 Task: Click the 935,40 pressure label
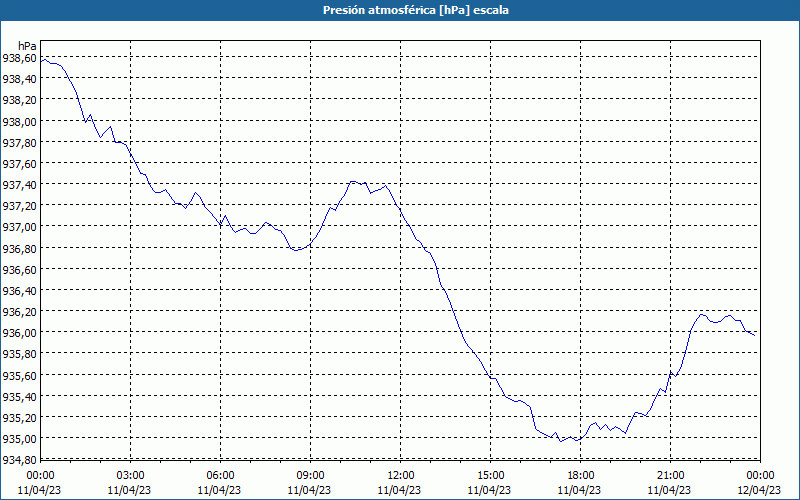coord(19,396)
